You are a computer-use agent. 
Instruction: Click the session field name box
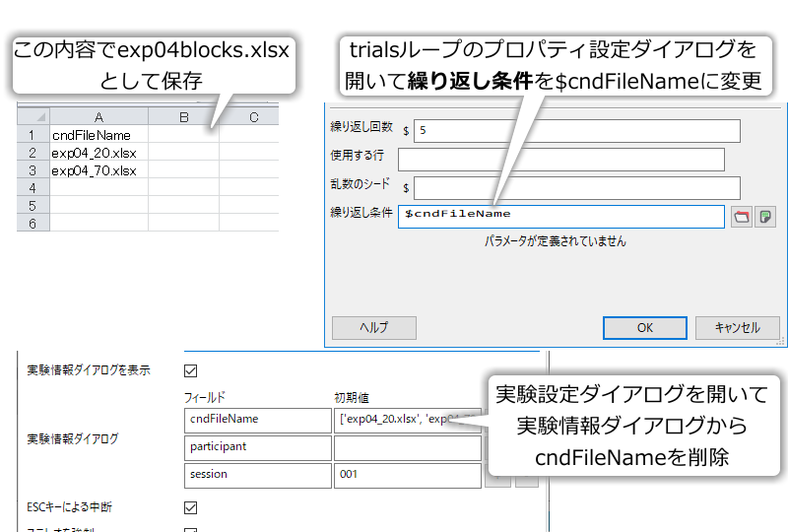tap(258, 476)
